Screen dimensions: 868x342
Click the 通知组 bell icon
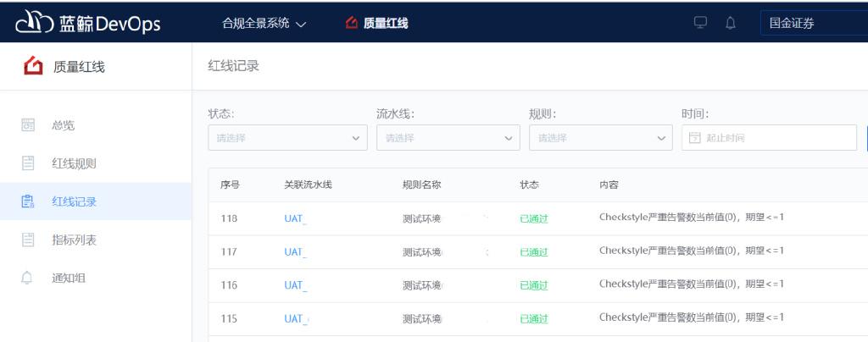pos(27,278)
